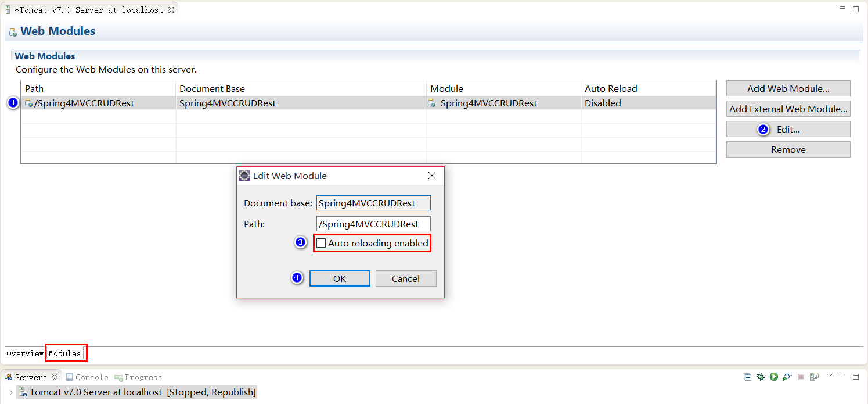Click the Progress tab icon
The height and width of the screenshot is (404, 868).
point(118,377)
